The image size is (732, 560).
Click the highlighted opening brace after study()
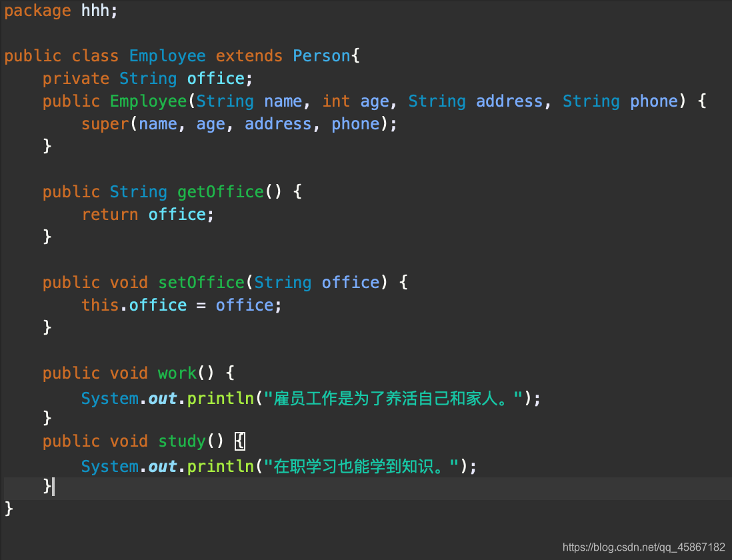click(239, 441)
